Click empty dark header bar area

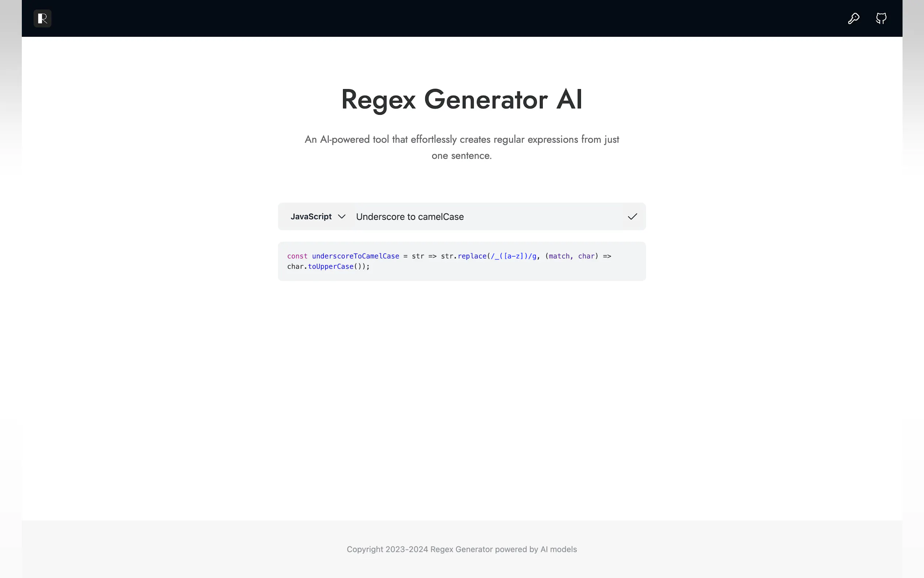pos(458,18)
